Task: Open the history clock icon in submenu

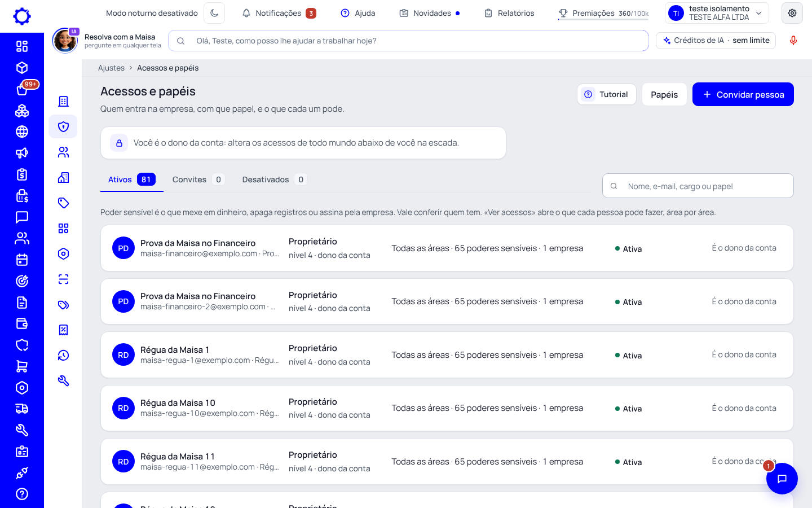Action: [63, 355]
